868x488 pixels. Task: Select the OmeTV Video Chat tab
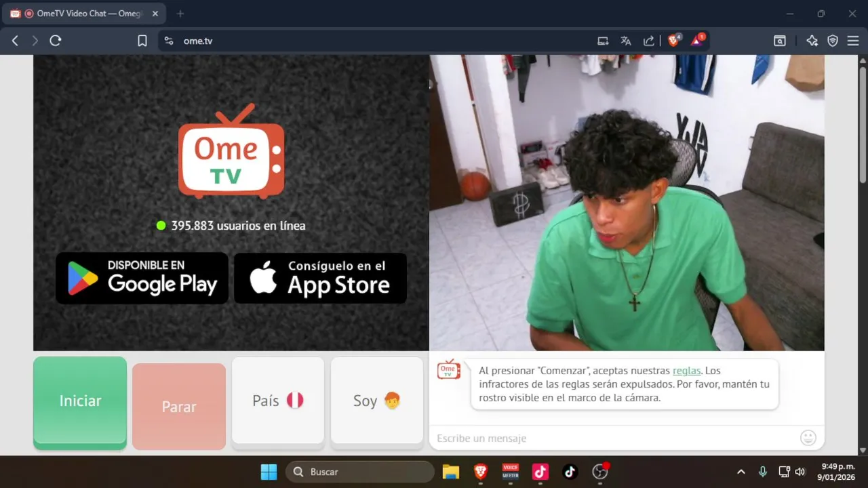pos(83,14)
